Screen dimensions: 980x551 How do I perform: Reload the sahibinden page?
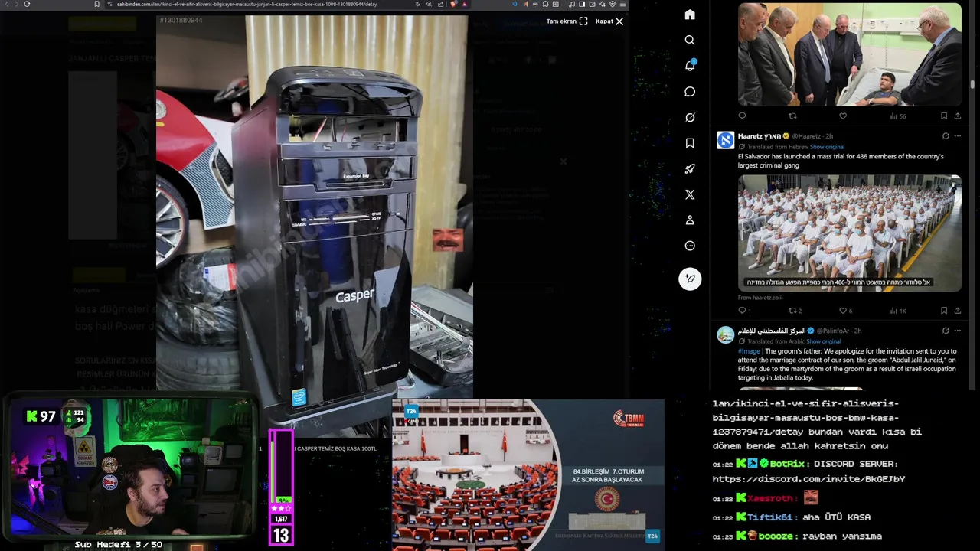pyautogui.click(x=27, y=4)
